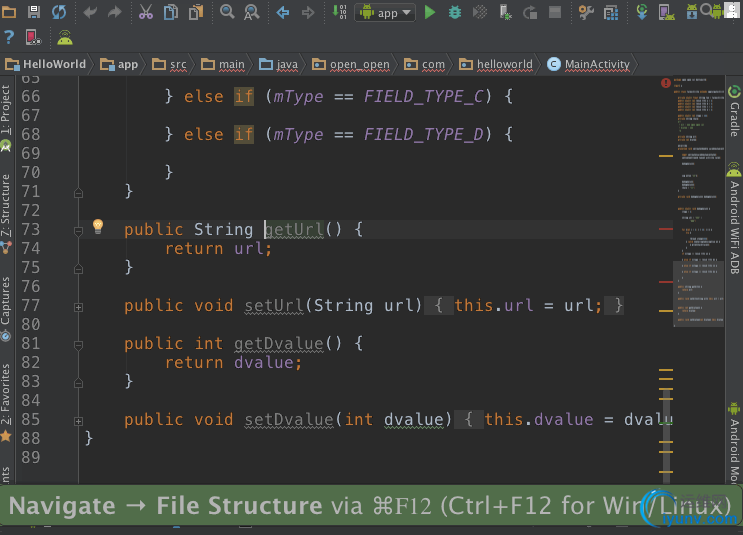Screen dimensions: 743x535
Task: Click the Synchronize refresh icon
Action: (x=59, y=12)
